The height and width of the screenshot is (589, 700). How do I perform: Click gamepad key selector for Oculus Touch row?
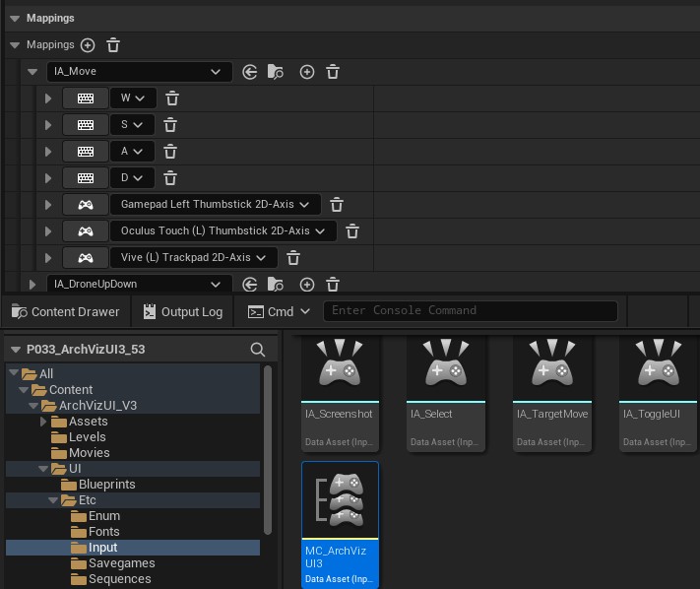pyautogui.click(x=86, y=231)
